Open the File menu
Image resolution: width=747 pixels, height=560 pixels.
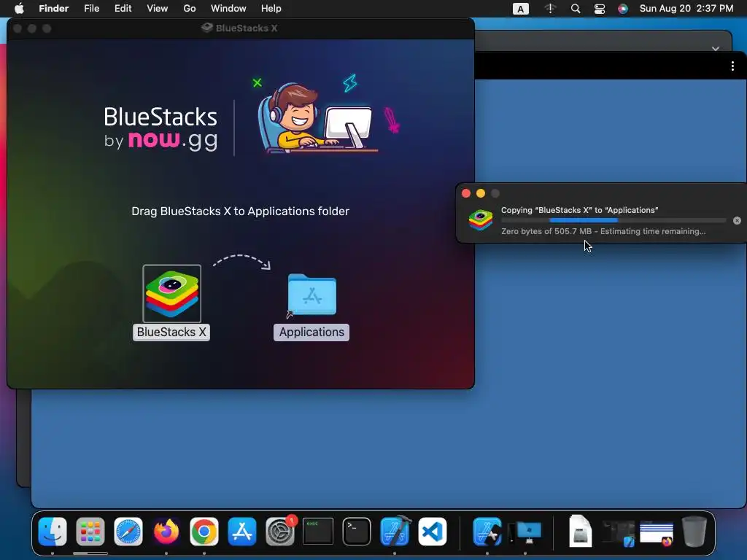tap(91, 8)
